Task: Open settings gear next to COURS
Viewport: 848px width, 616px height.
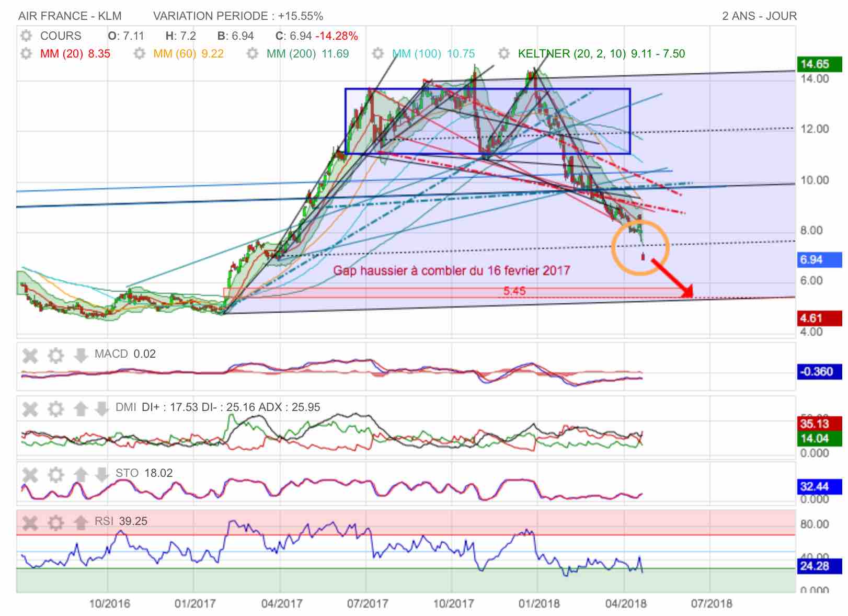Action: pyautogui.click(x=26, y=36)
